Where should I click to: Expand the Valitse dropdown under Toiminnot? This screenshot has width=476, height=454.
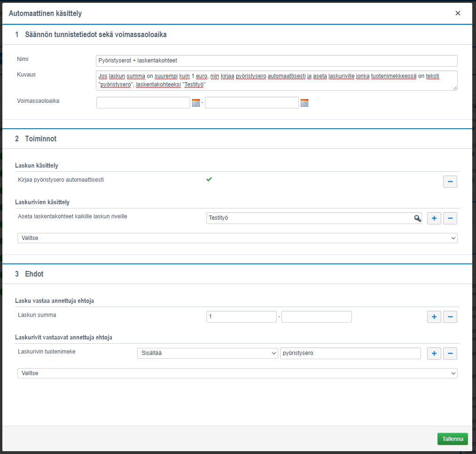coord(237,238)
